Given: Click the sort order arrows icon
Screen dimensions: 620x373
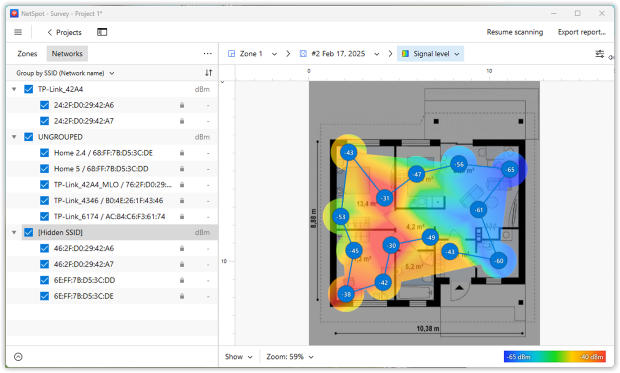Looking at the screenshot, I should pos(208,73).
